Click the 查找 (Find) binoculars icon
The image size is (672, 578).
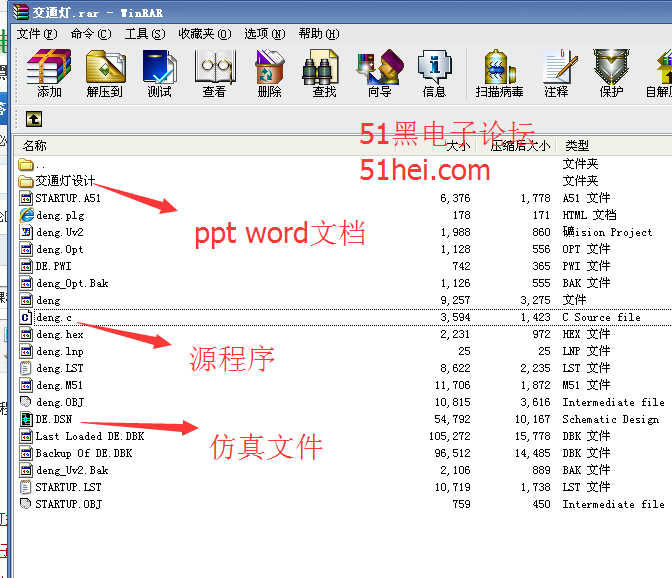320,67
